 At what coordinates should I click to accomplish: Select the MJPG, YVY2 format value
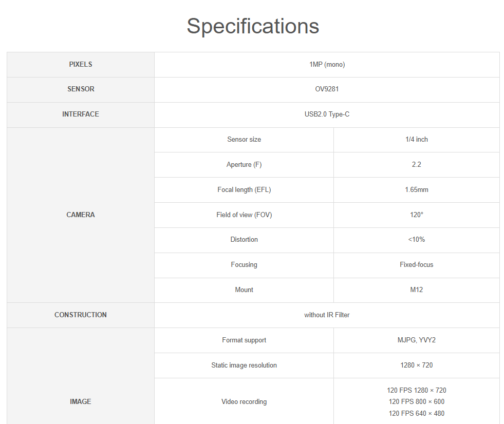(417, 340)
